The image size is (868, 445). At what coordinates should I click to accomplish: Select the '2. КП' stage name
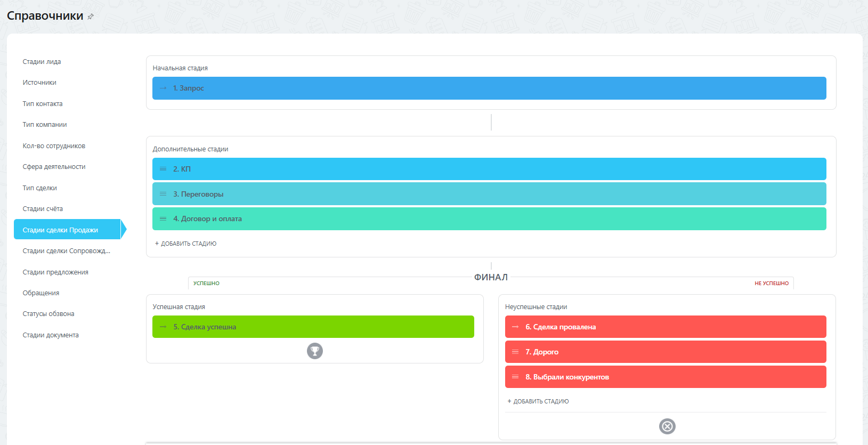coord(182,169)
